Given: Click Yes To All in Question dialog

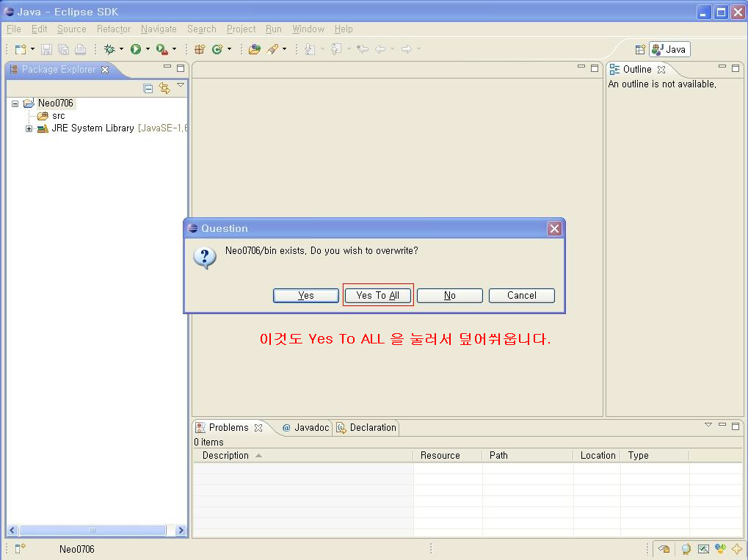Looking at the screenshot, I should tap(378, 295).
